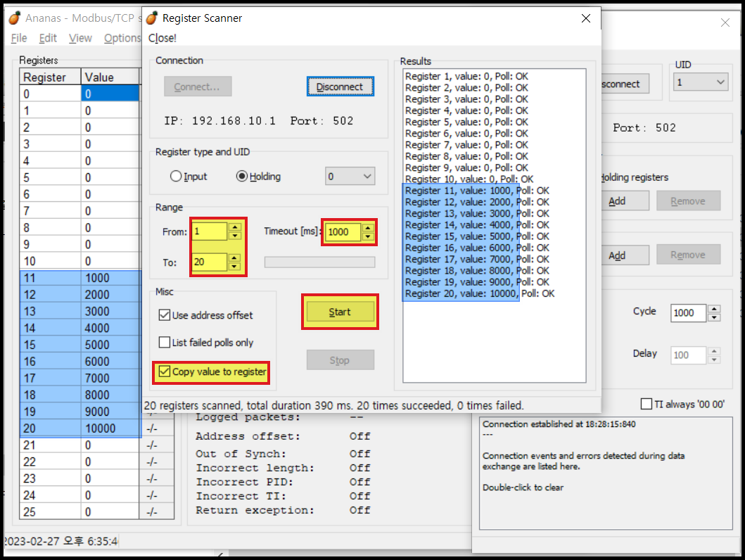Viewport: 745px width, 560px height.
Task: Click the Disconnect button in Connection section
Action: (340, 87)
